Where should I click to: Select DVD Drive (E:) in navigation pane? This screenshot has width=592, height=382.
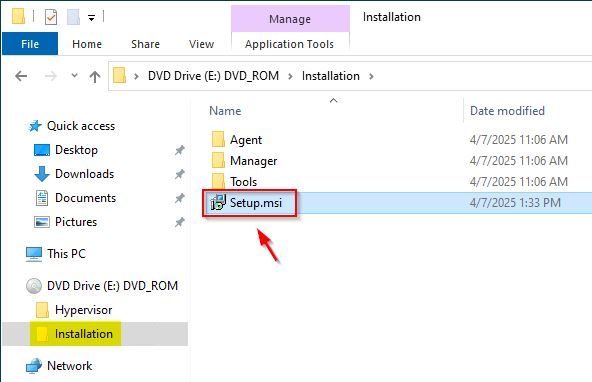click(112, 286)
